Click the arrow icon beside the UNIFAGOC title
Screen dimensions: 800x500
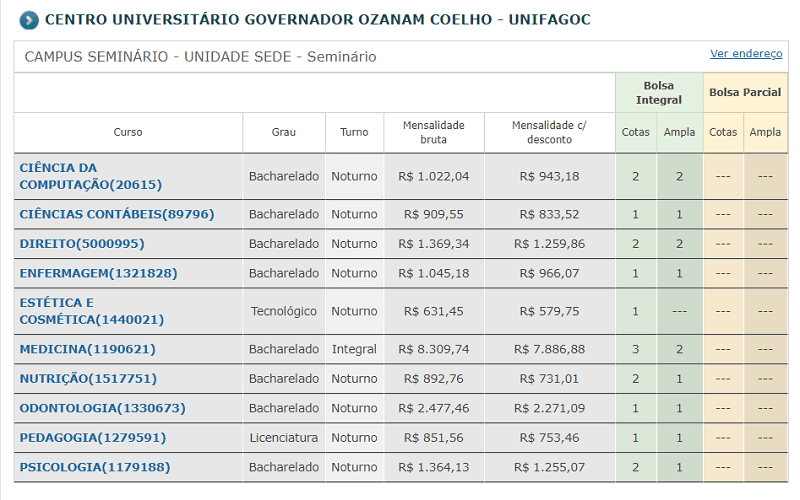pyautogui.click(x=29, y=19)
